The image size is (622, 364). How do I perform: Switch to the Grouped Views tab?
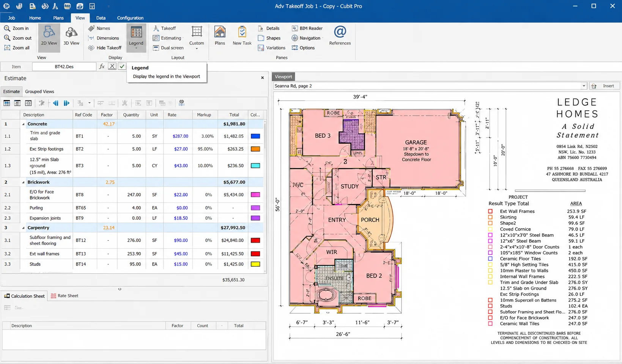click(39, 91)
